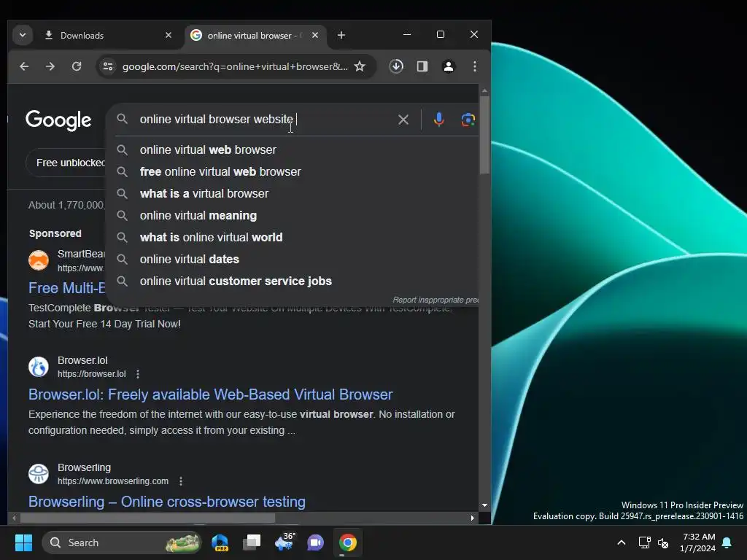Click the Chrome icon on taskbar
This screenshot has width=747, height=560.
[348, 542]
